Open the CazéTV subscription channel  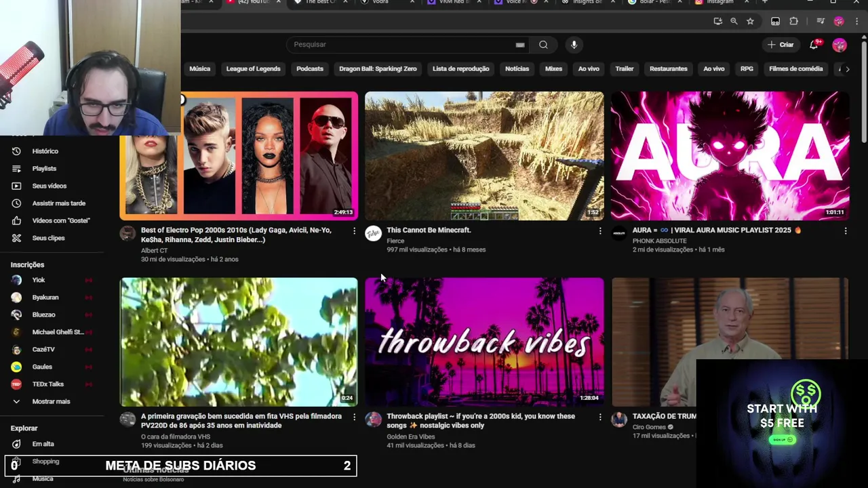(x=43, y=350)
